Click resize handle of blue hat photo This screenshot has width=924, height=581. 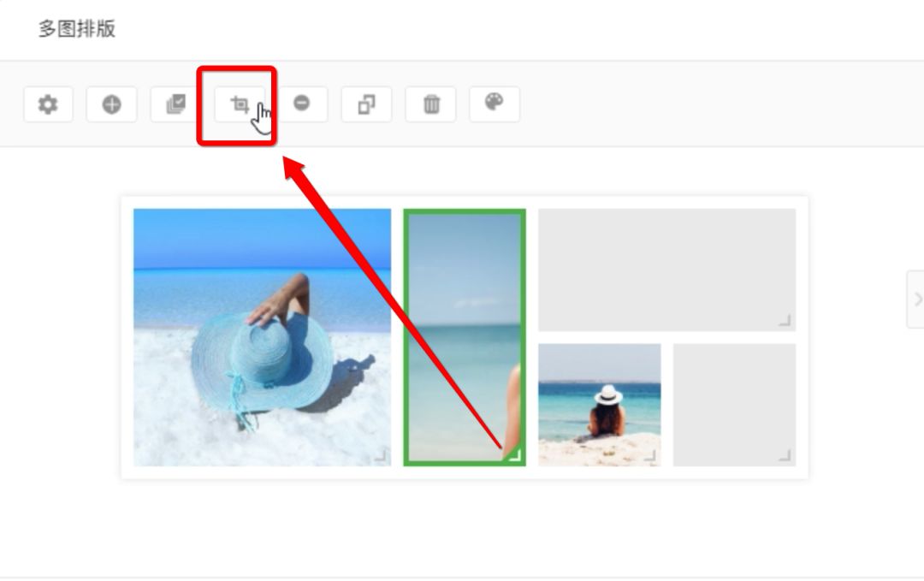381,455
